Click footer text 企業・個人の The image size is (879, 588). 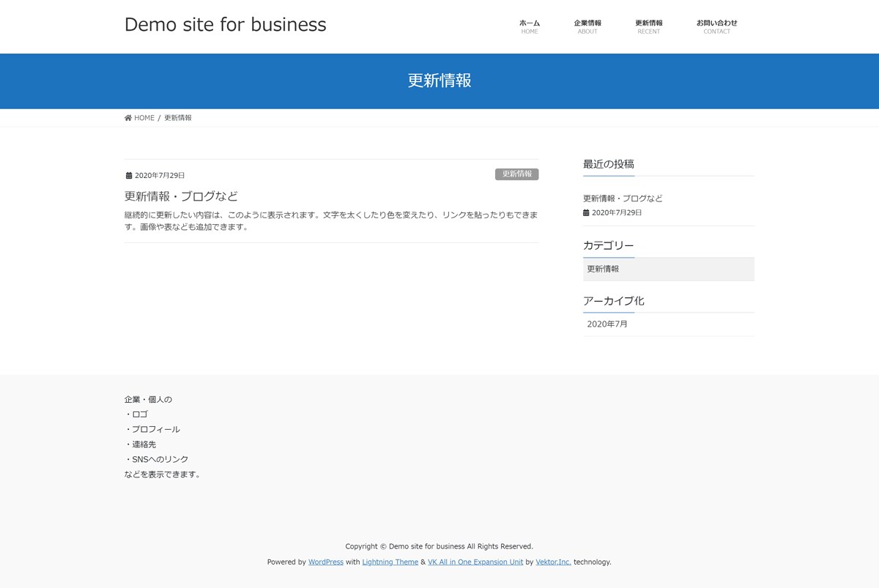pos(148,400)
